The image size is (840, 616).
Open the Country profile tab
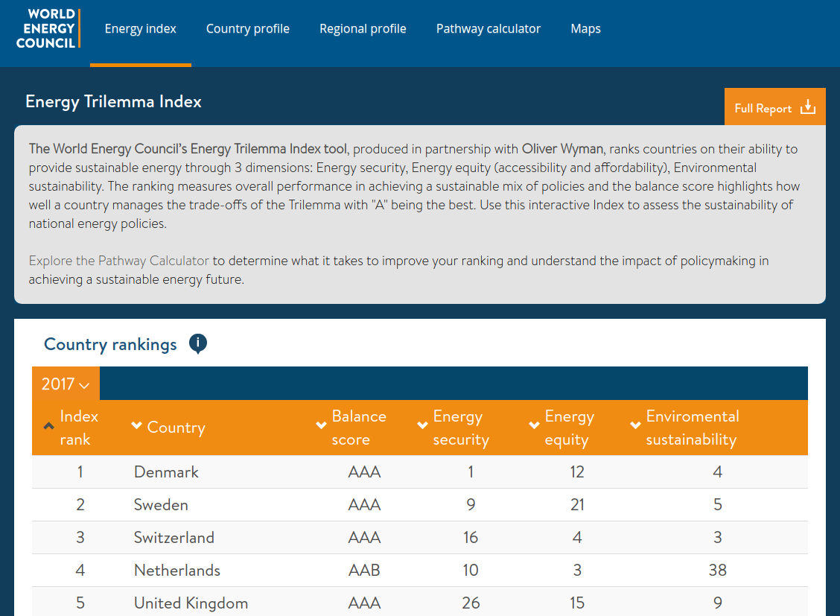[247, 29]
